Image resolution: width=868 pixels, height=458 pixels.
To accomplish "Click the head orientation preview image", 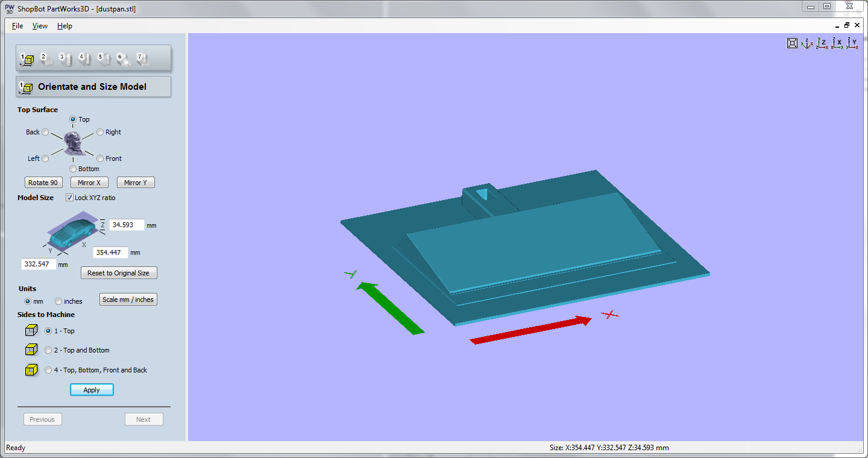I will pos(74,142).
